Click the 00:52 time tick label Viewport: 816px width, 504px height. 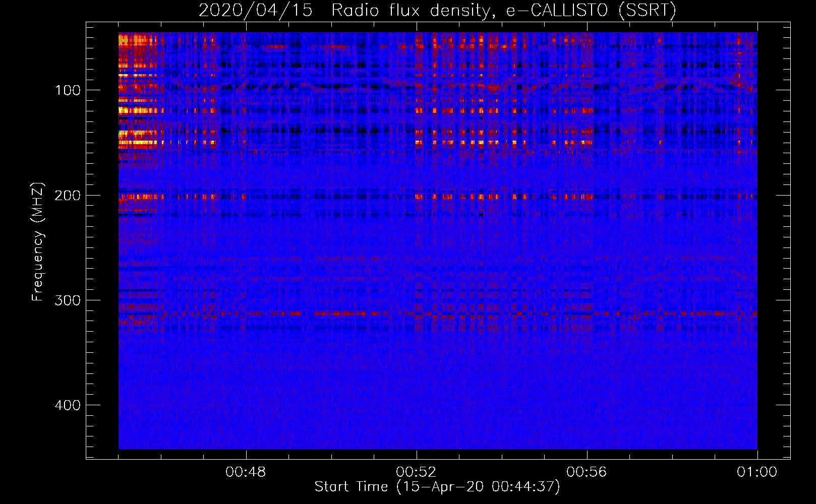point(416,472)
